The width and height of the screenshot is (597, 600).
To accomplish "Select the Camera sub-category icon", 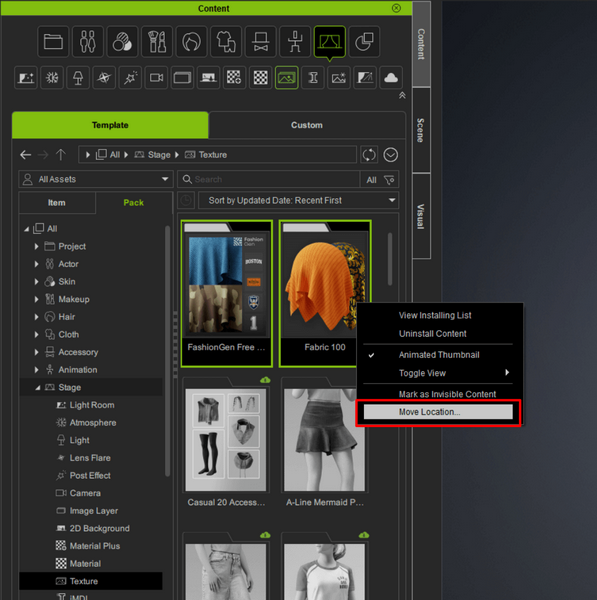I will (x=156, y=78).
